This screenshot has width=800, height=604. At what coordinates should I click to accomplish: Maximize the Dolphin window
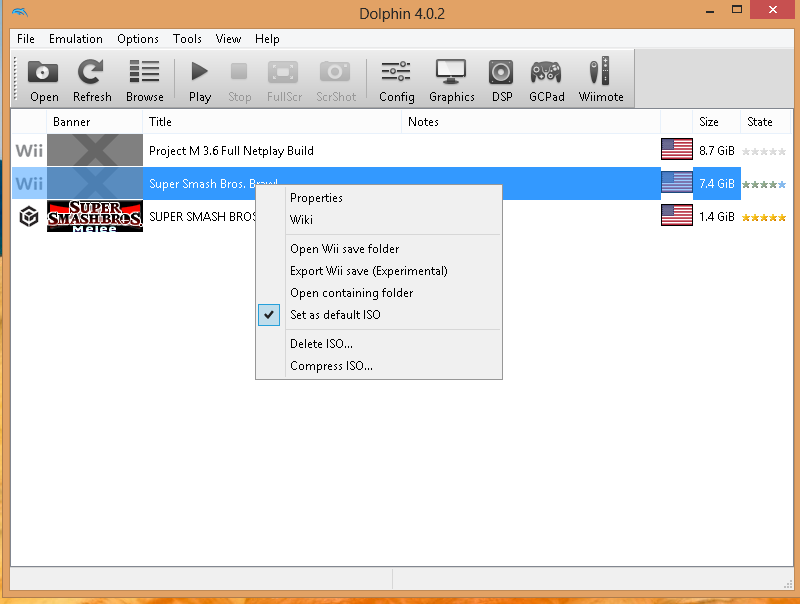[x=737, y=10]
